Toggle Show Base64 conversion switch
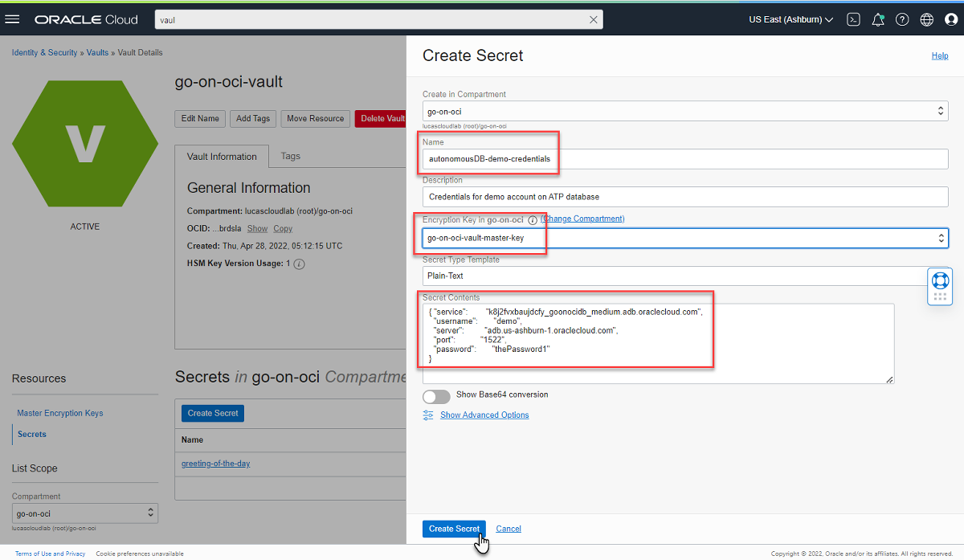 (436, 397)
